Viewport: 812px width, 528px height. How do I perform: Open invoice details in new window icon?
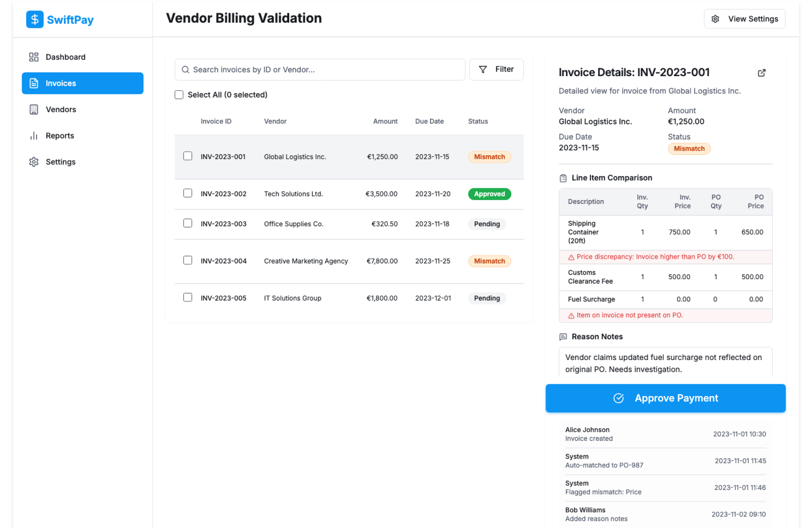click(x=761, y=73)
